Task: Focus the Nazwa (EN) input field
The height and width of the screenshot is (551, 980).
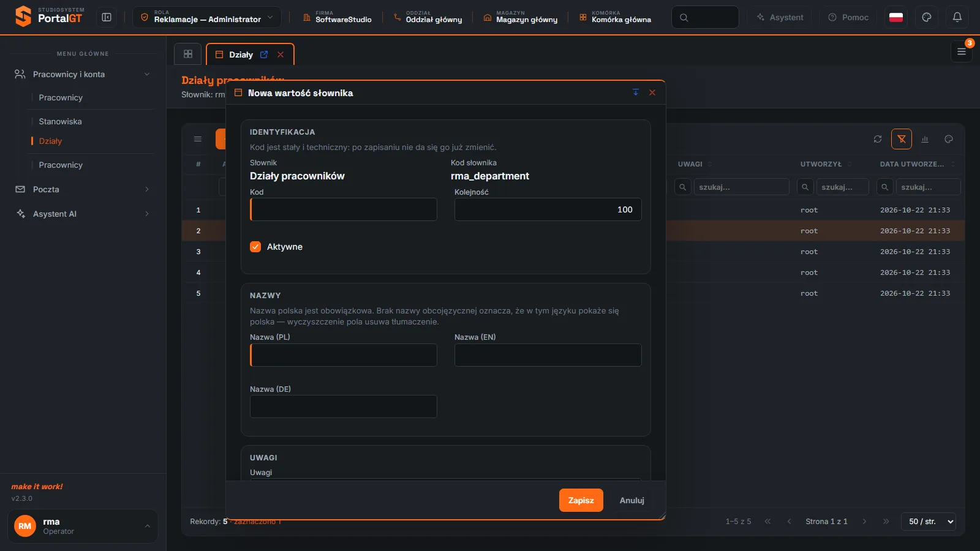Action: (x=548, y=355)
